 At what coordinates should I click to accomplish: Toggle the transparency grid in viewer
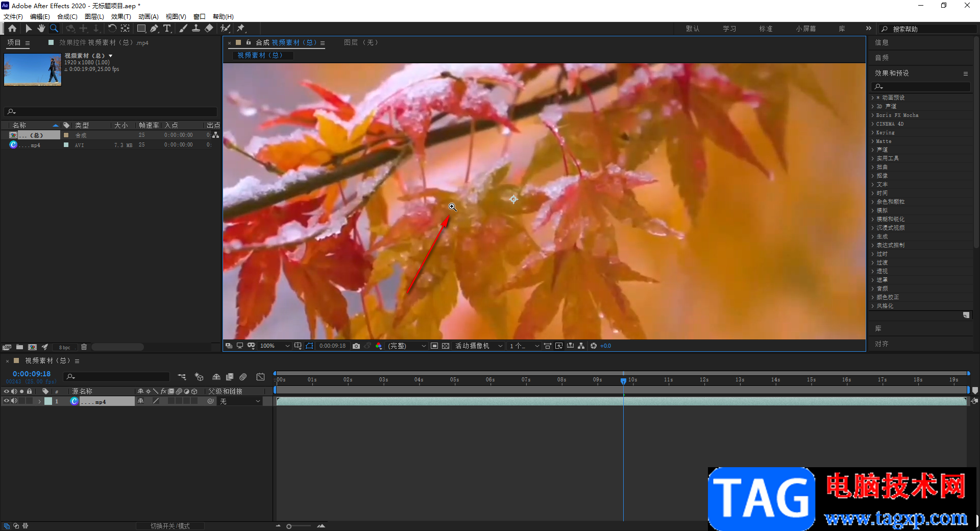(446, 346)
